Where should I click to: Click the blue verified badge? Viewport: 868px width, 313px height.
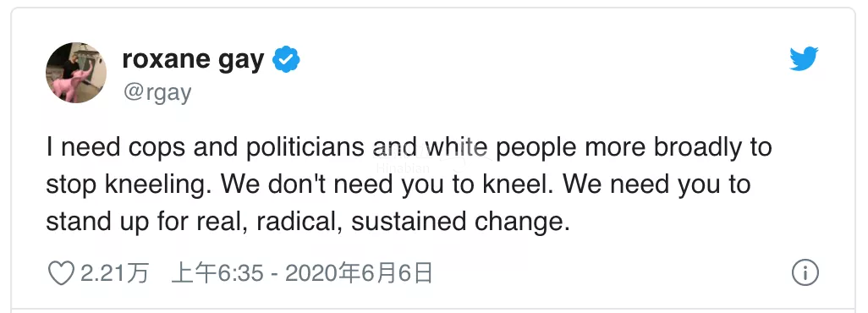coord(286,60)
